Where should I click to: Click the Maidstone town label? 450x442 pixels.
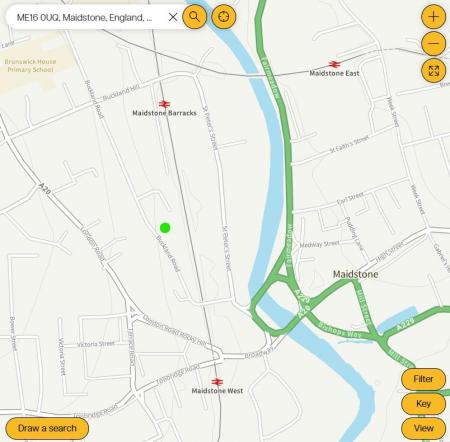coord(356,274)
